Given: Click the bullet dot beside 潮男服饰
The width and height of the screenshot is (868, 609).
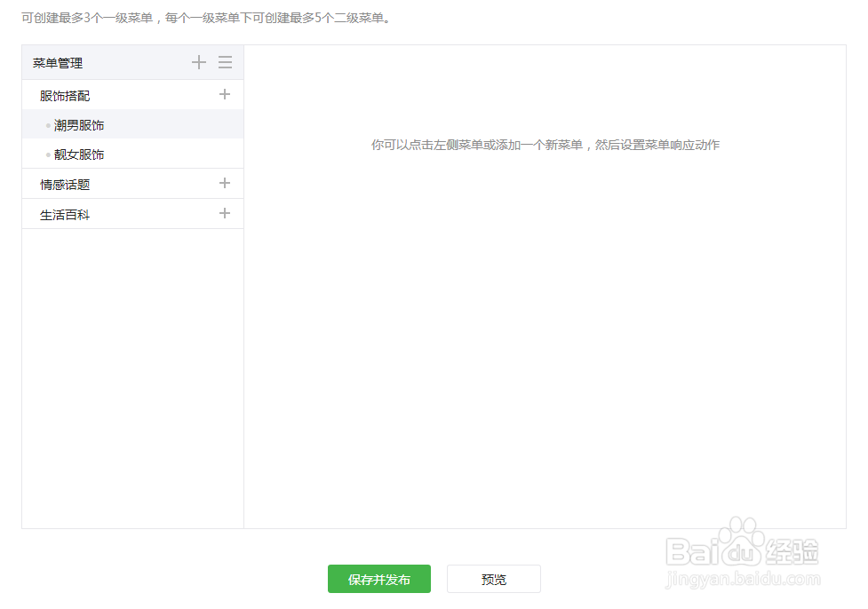Looking at the screenshot, I should point(46,125).
